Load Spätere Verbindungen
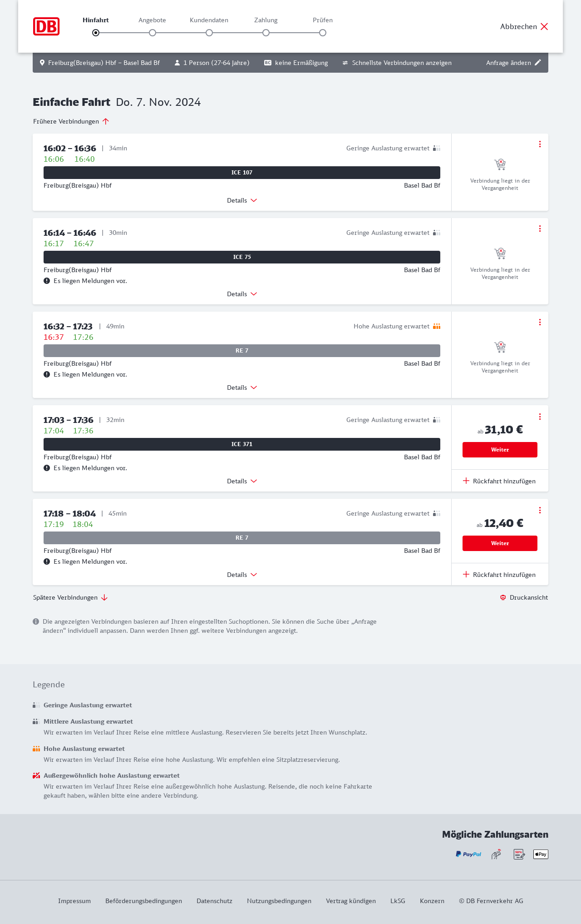 pos(70,597)
